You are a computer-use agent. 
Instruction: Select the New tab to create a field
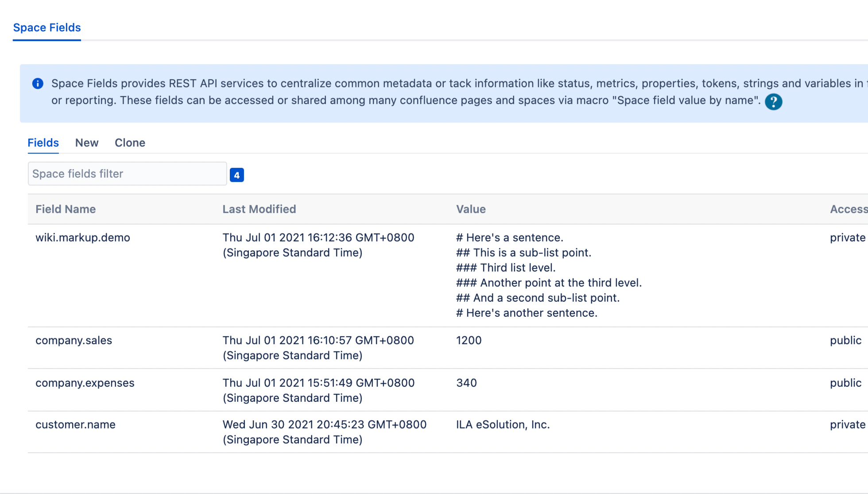87,143
